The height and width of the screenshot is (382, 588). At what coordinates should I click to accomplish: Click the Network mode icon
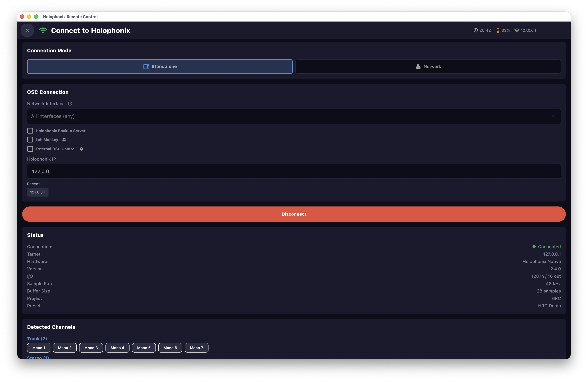(x=418, y=66)
